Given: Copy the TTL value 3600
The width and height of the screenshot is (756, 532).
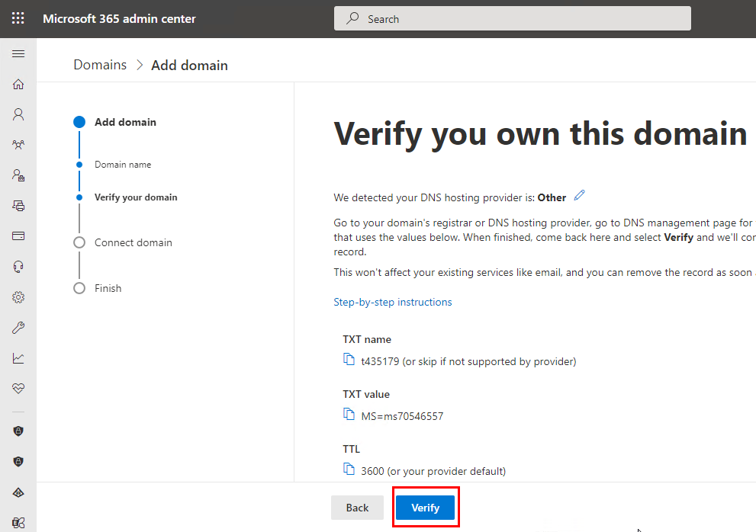Looking at the screenshot, I should (x=349, y=469).
